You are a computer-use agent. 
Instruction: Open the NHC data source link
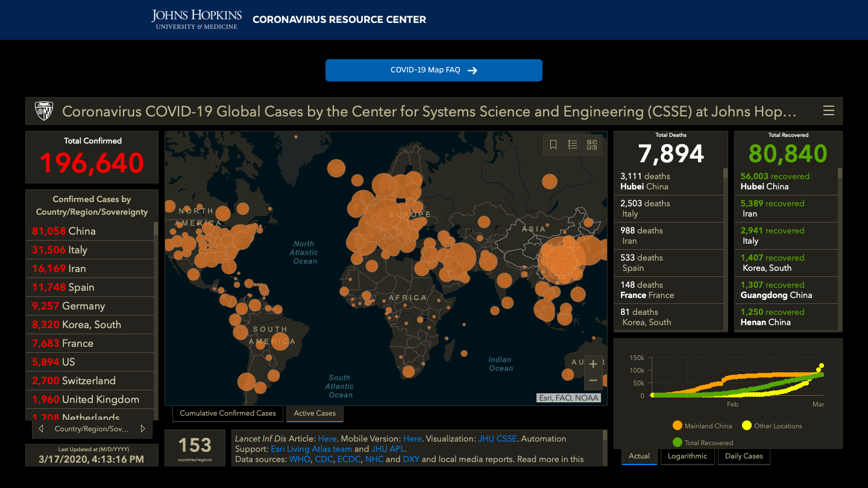point(374,459)
